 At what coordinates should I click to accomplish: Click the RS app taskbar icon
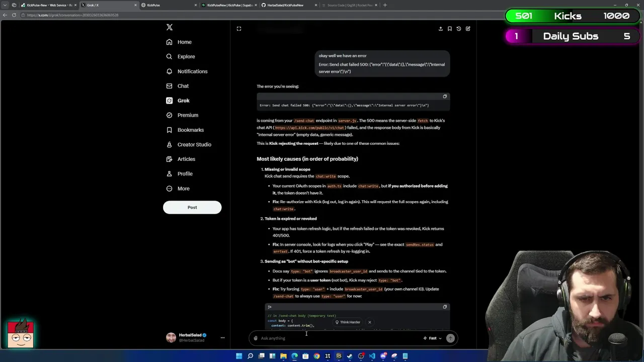339,356
